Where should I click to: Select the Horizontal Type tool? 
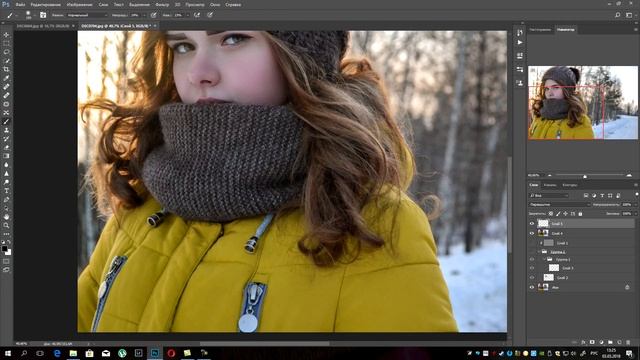6,191
